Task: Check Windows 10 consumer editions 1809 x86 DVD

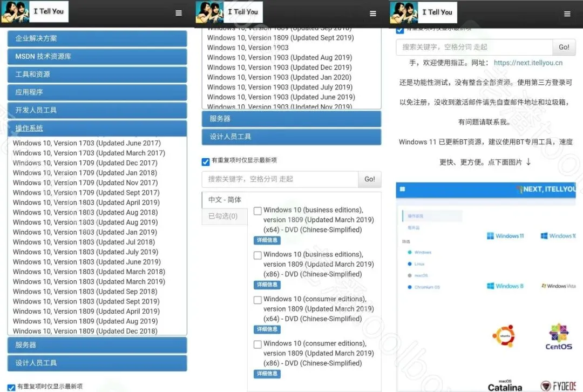Action: pos(257,344)
